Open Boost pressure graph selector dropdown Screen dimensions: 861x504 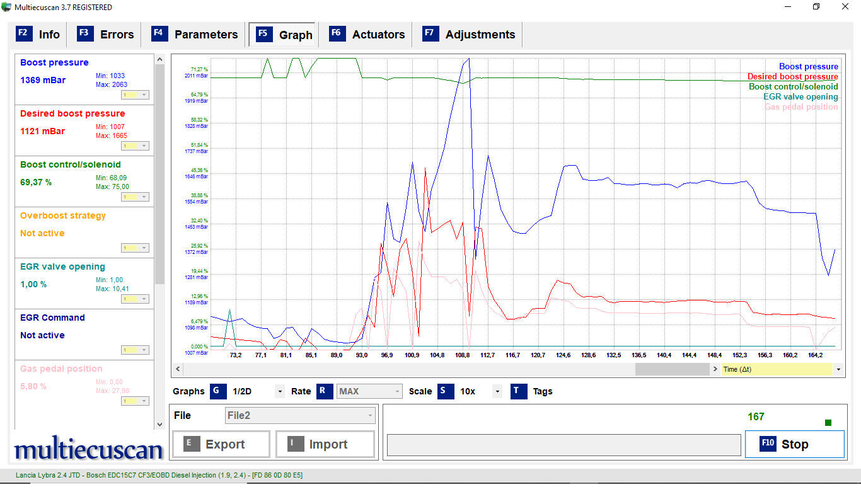(136, 95)
